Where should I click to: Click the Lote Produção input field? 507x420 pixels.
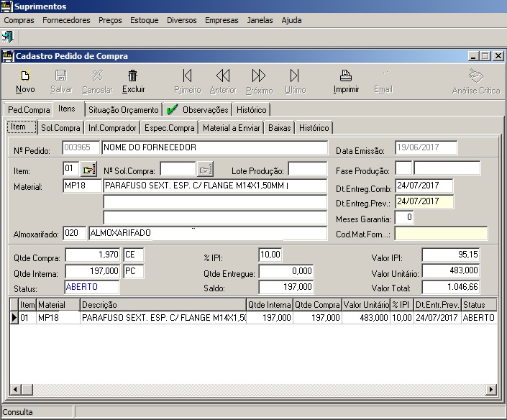(x=307, y=170)
